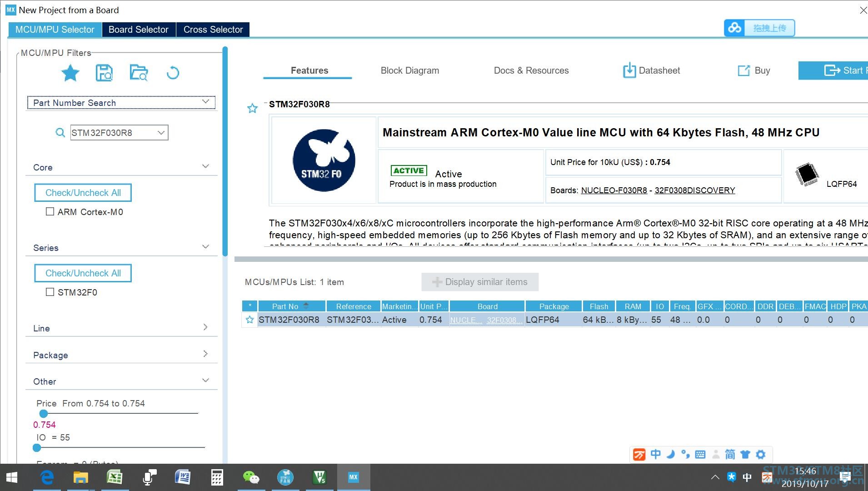Click the LQFP64 chip package image
The image size is (868, 491).
click(807, 174)
